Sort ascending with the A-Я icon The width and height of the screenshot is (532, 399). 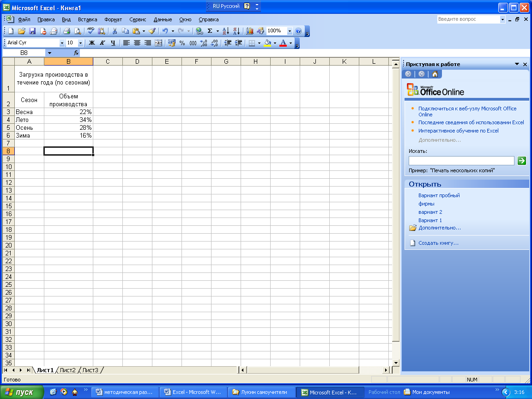(x=226, y=31)
